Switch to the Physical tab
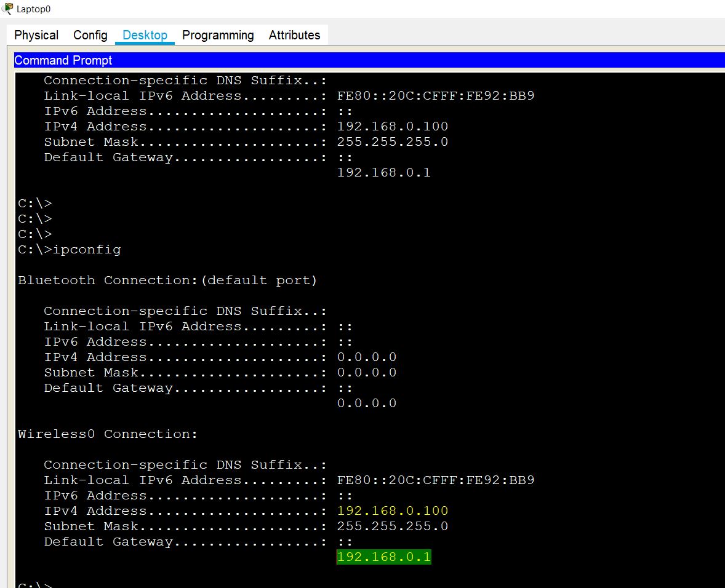This screenshot has width=725, height=588. 35,35
